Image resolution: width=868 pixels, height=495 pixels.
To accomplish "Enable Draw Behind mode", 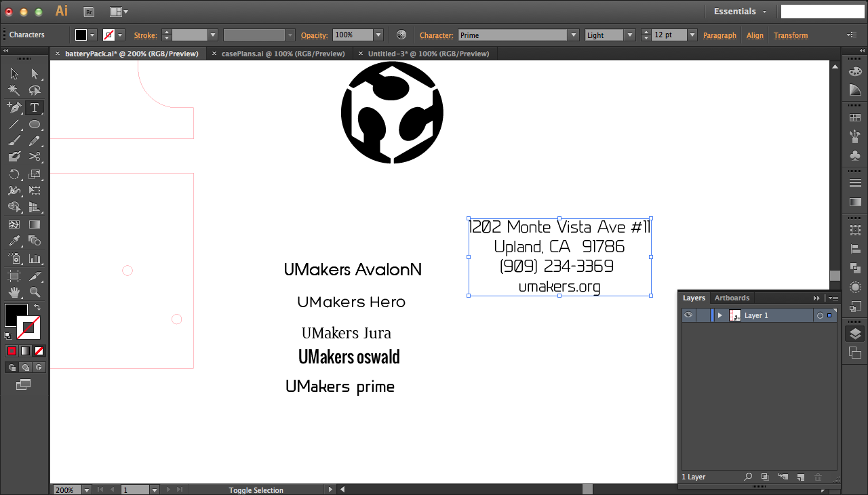I will tap(25, 367).
